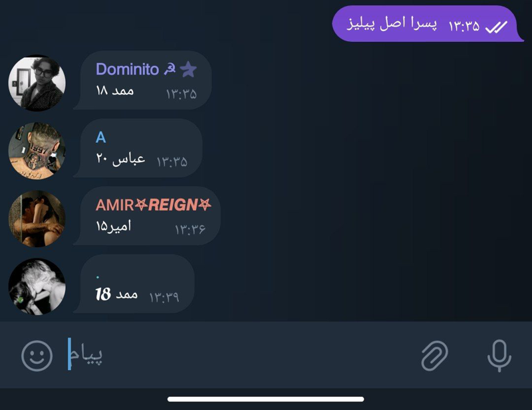This screenshot has width=532, height=410.
Task: Open Dominito's profile picture
Action: tap(37, 84)
